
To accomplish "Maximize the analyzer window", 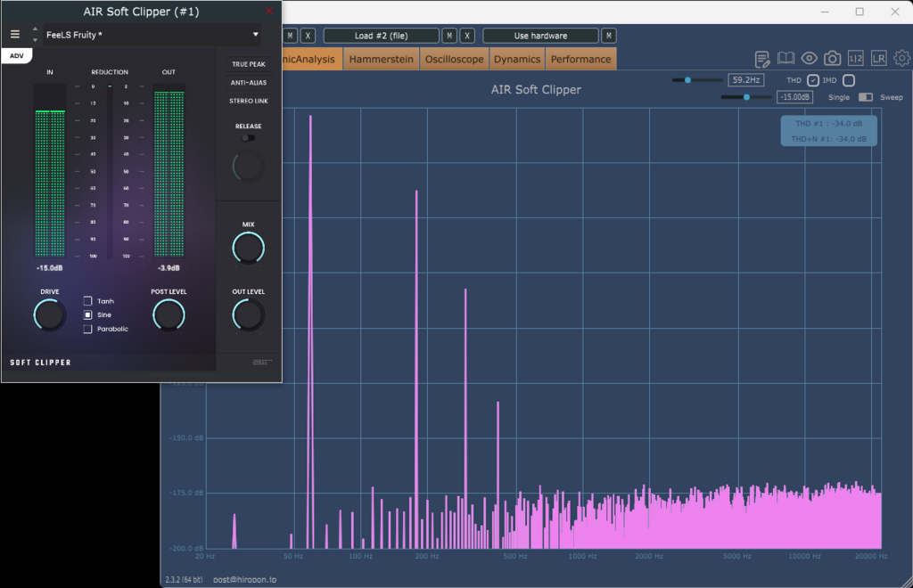I will (x=860, y=12).
